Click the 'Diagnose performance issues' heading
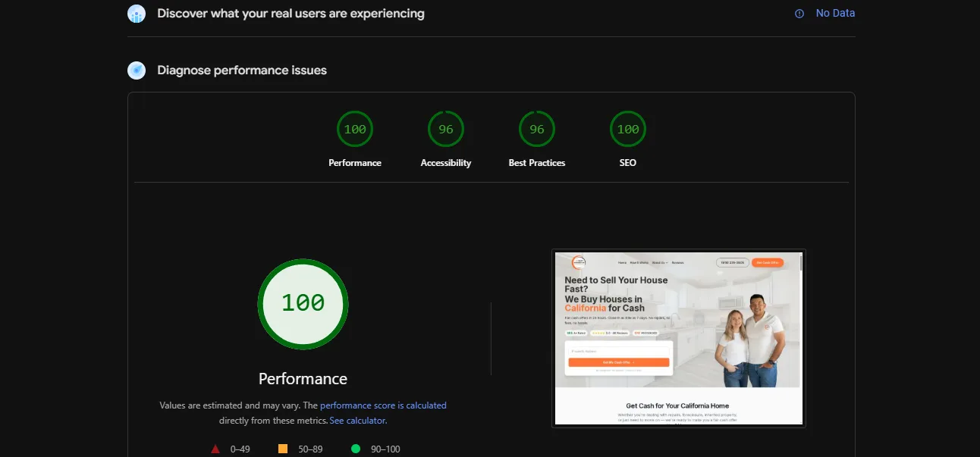 (242, 70)
